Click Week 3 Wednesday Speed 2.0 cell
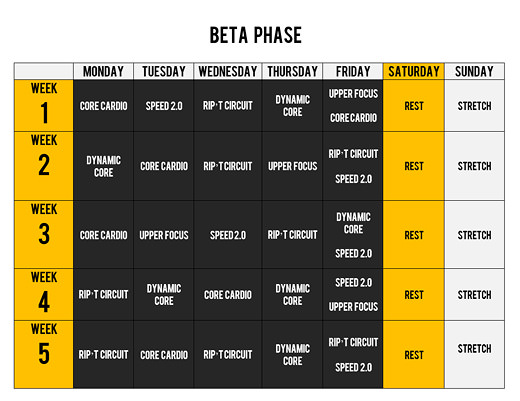This screenshot has width=520, height=401. [228, 235]
